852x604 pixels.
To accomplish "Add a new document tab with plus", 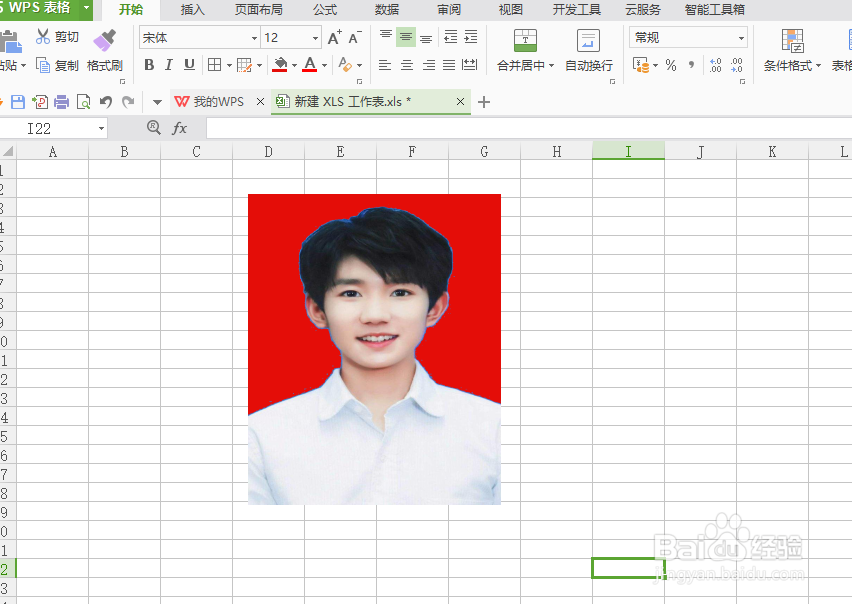I will tap(484, 102).
